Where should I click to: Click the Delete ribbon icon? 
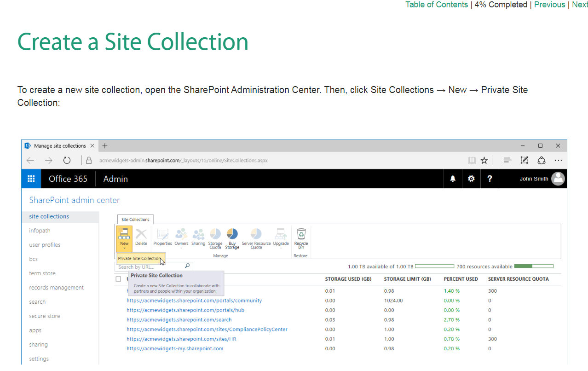click(141, 238)
